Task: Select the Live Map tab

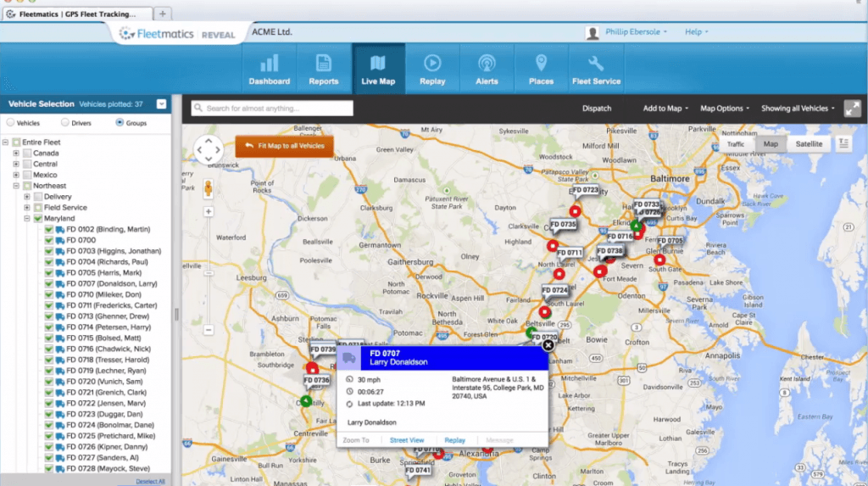Action: pos(378,69)
